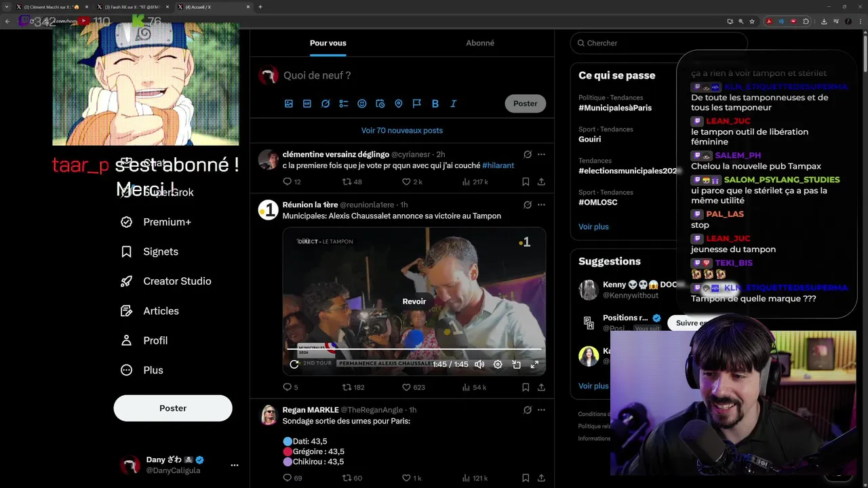Image resolution: width=868 pixels, height=488 pixels.
Task: Ask Grok about the Regan MARKLE post
Action: [x=527, y=410]
